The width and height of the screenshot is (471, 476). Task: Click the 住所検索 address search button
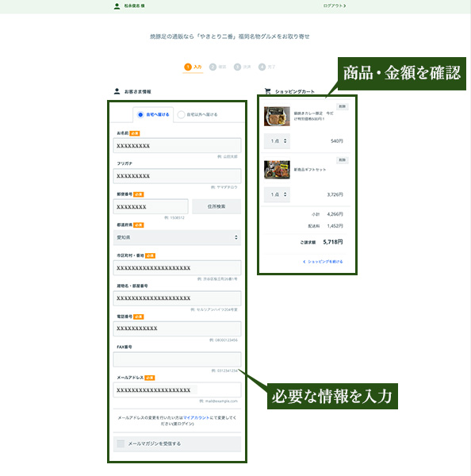216,206
